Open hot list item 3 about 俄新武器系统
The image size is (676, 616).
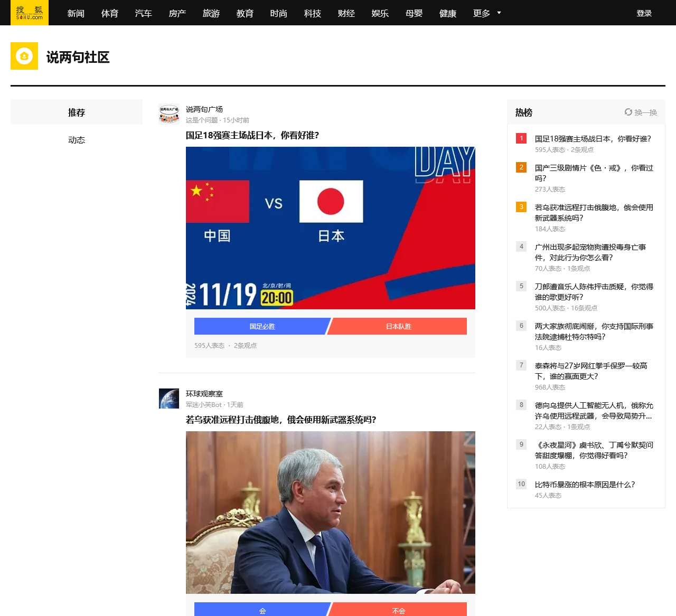pos(594,213)
